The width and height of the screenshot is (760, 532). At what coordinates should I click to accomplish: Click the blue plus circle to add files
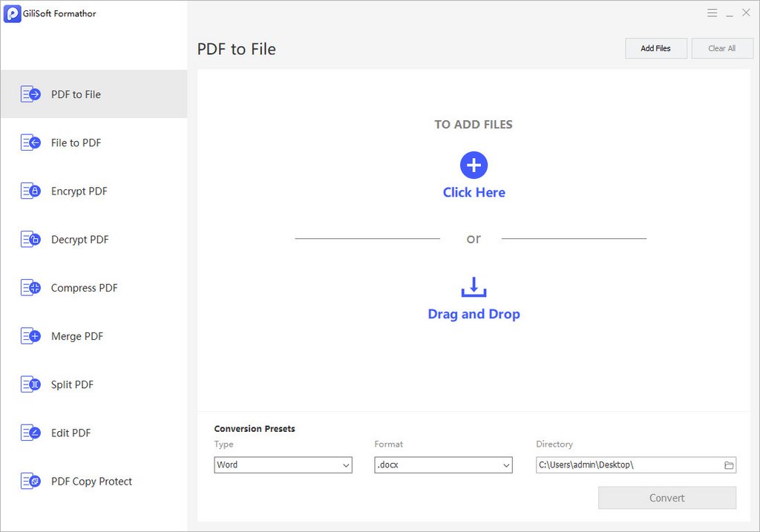point(474,165)
